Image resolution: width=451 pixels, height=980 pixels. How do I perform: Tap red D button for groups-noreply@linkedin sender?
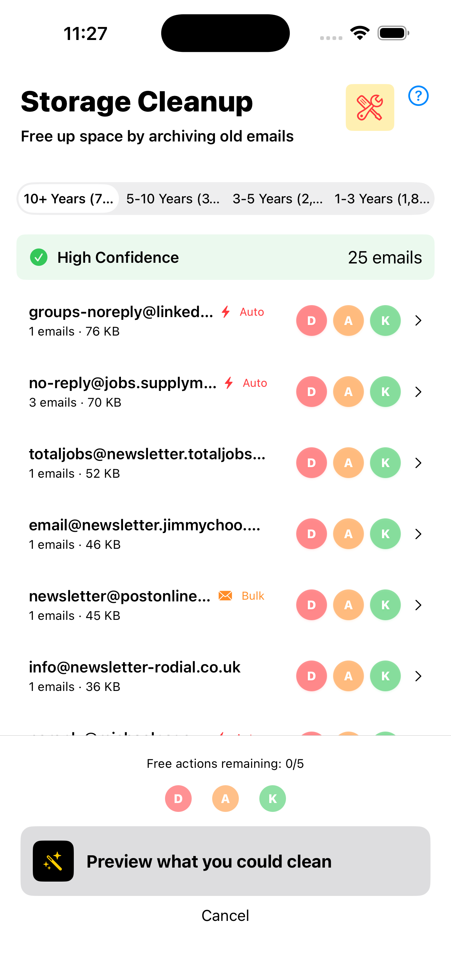click(312, 320)
